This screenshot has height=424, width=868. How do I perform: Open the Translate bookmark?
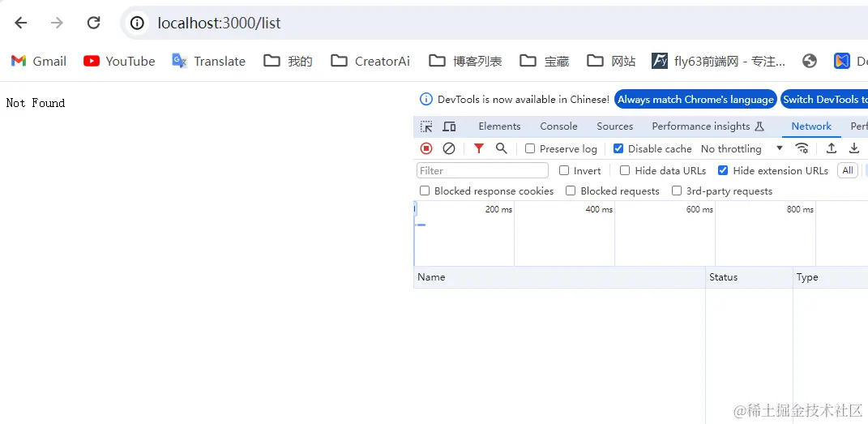(x=208, y=61)
